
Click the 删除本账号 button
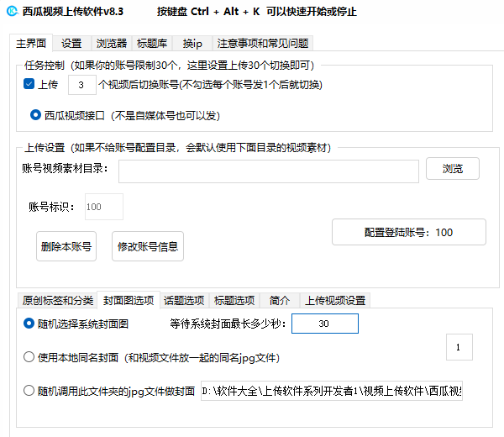pyautogui.click(x=66, y=246)
